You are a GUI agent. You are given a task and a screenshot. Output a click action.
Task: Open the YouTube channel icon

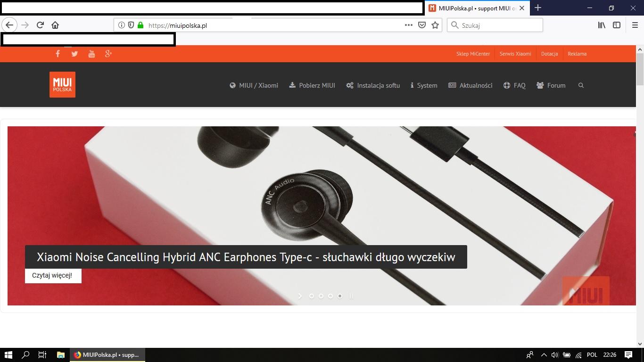pos(91,54)
